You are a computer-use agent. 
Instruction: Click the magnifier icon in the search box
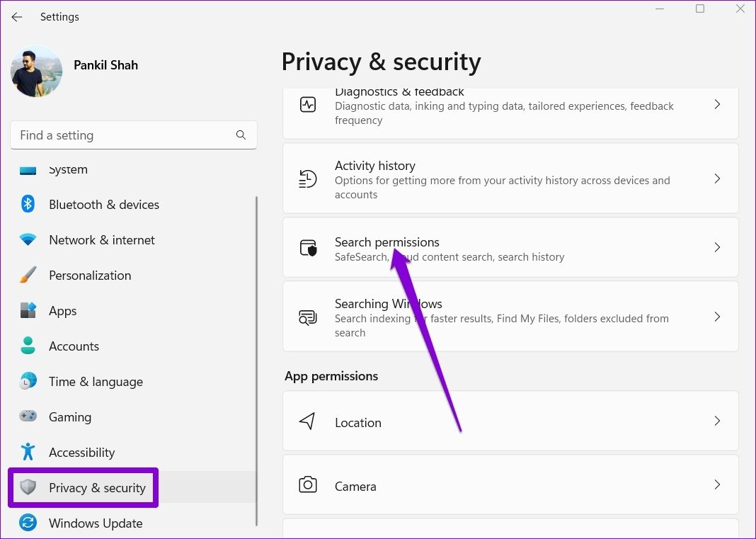(x=241, y=135)
